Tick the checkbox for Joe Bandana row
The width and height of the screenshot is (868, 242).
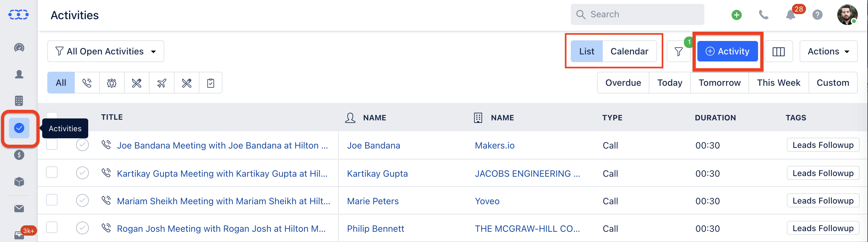[52, 144]
